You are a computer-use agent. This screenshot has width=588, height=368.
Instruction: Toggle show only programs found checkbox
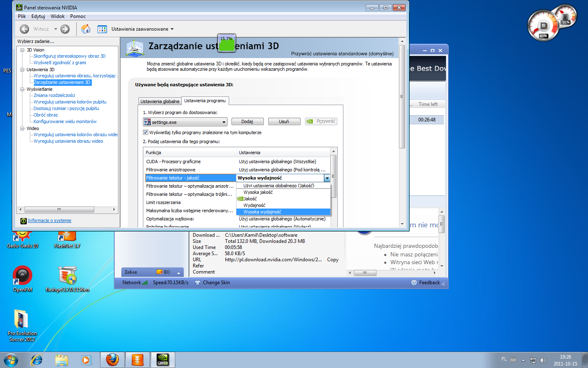pyautogui.click(x=145, y=132)
